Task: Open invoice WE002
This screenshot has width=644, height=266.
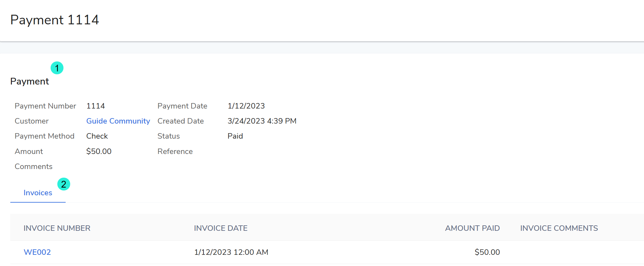Action: point(37,252)
